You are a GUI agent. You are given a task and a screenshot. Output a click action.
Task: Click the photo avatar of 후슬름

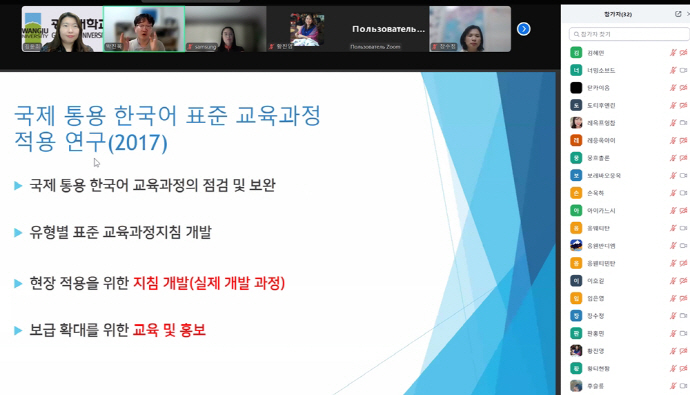click(576, 386)
